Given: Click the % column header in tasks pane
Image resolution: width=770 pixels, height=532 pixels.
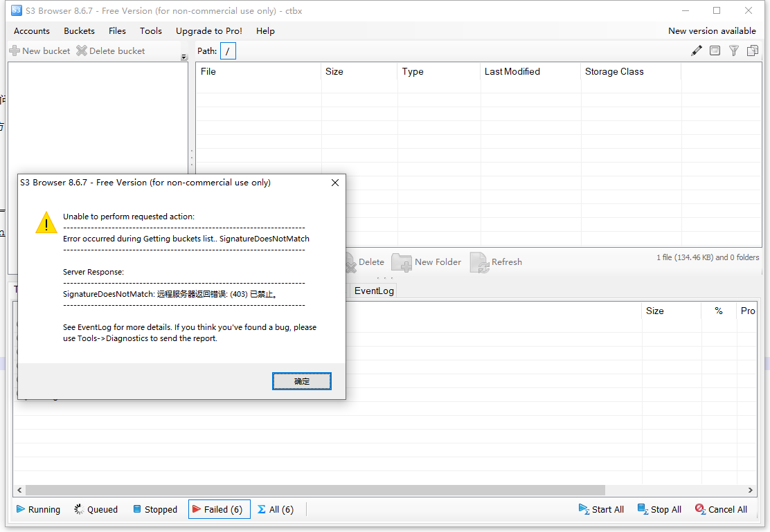Looking at the screenshot, I should pyautogui.click(x=719, y=311).
